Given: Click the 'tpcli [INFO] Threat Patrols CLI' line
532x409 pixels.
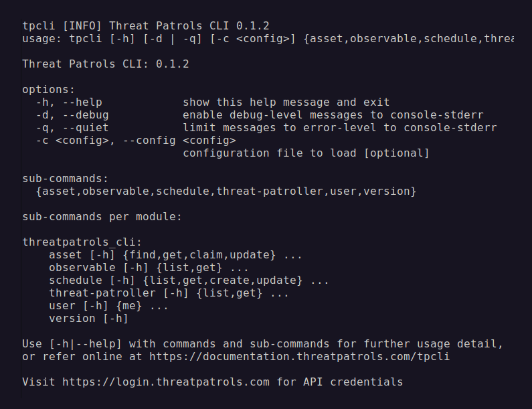Looking at the screenshot, I should [146, 26].
